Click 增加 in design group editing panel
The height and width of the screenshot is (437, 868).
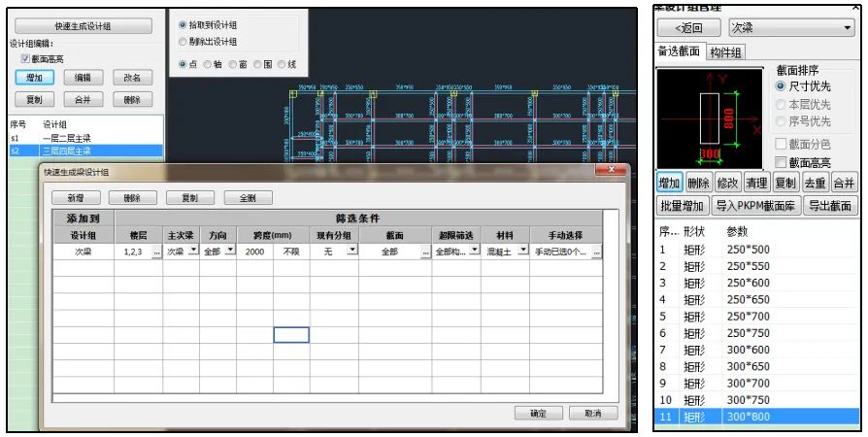point(34,78)
